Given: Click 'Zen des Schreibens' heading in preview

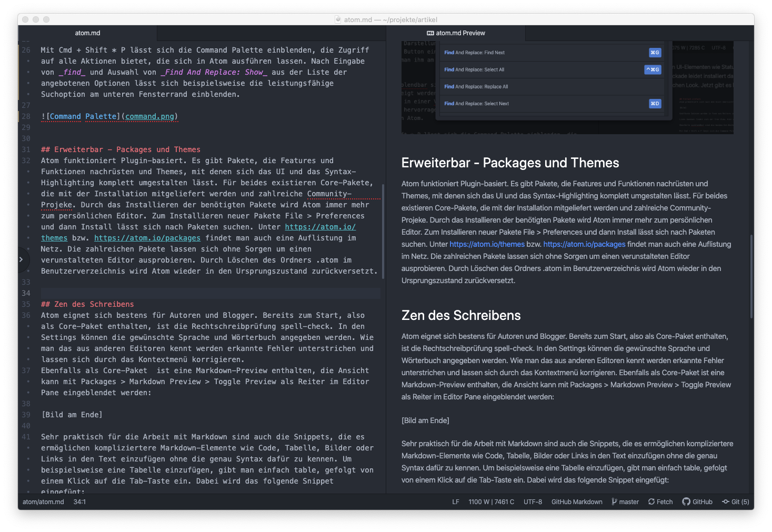Looking at the screenshot, I should pos(461,315).
